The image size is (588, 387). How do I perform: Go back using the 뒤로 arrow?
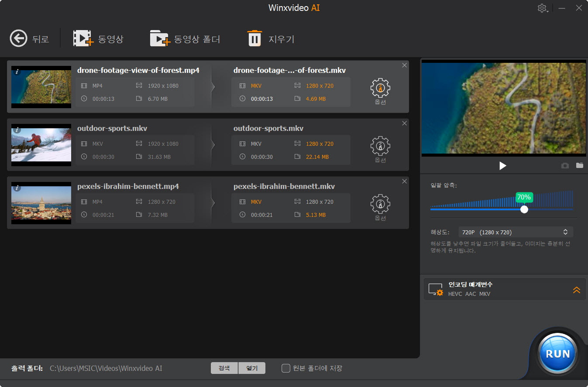pos(18,38)
